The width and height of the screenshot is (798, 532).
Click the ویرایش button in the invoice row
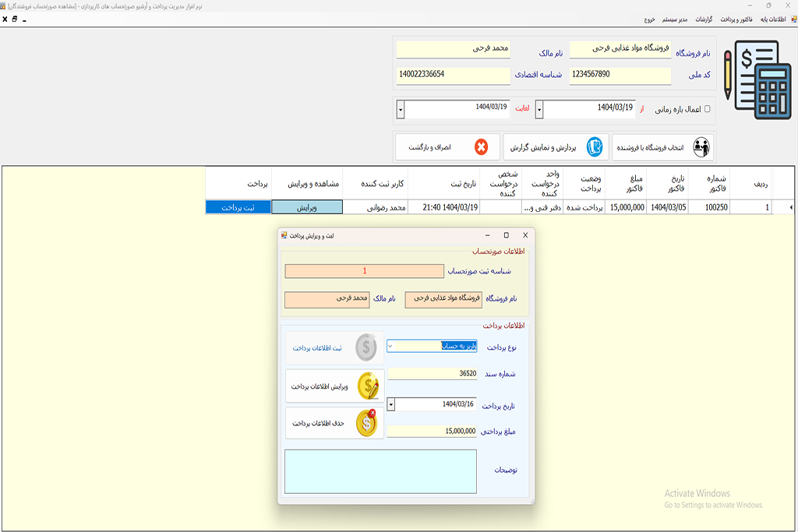click(307, 207)
